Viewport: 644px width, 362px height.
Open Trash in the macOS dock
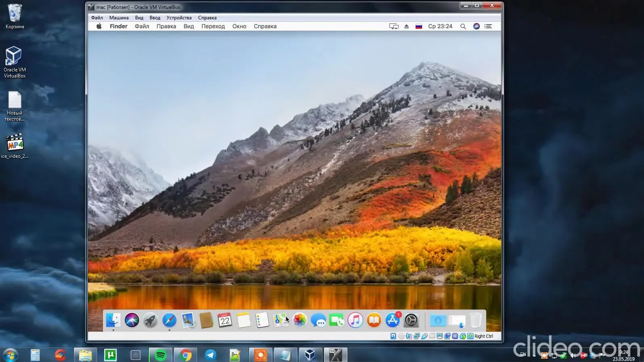pyautogui.click(x=476, y=320)
